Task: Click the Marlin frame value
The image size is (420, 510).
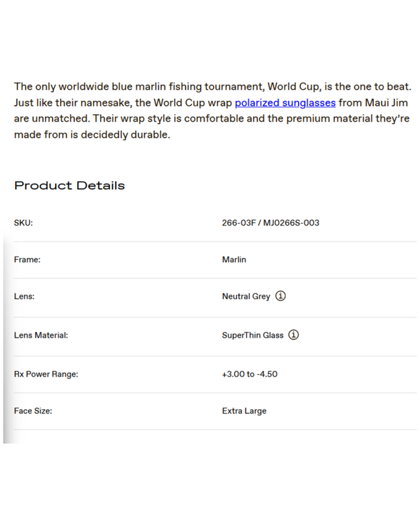Action: (234, 260)
